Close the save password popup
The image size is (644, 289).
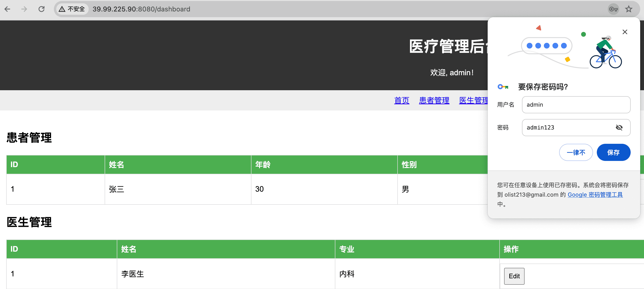tap(625, 32)
